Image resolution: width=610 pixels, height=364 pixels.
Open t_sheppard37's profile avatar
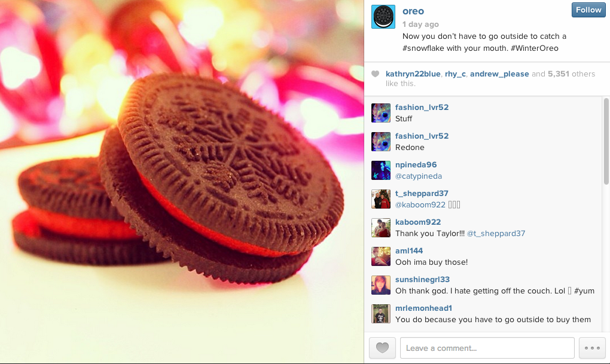point(381,199)
